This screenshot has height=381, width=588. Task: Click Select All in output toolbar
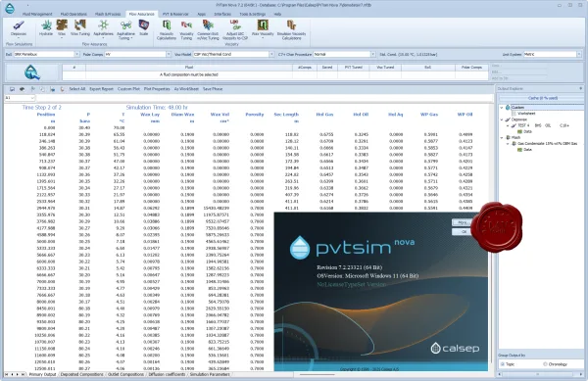(x=76, y=89)
